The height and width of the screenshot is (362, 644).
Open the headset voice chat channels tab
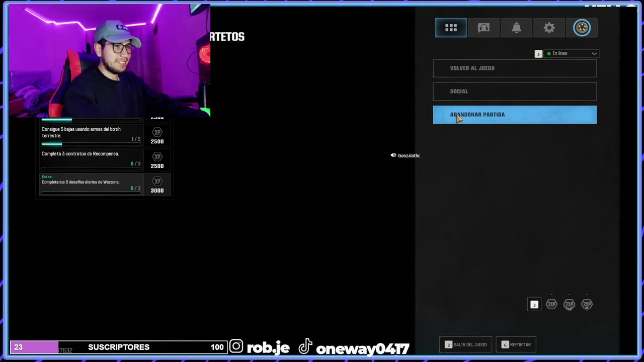(x=484, y=28)
